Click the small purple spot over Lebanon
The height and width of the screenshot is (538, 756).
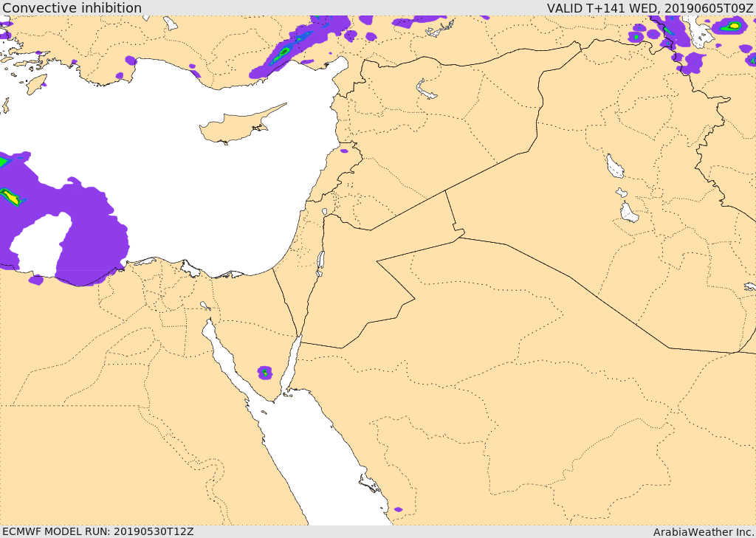(x=344, y=151)
